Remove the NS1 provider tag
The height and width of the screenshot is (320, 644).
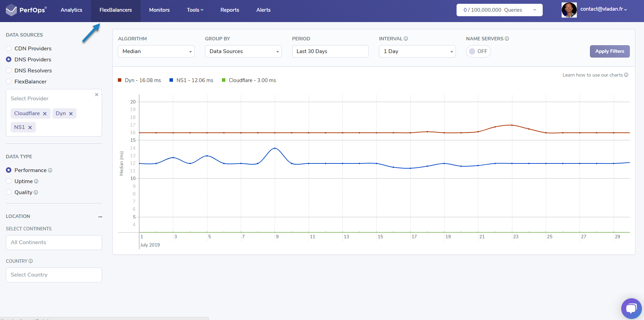30,127
